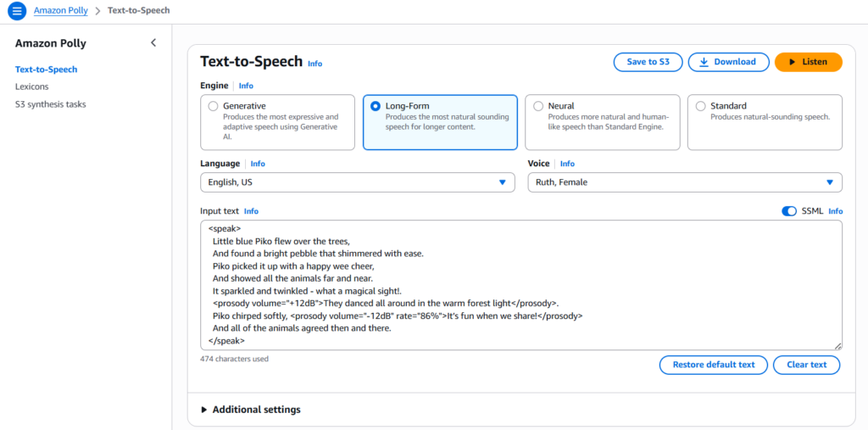Image resolution: width=868 pixels, height=430 pixels.
Task: Select the Neural engine radio button
Action: pos(538,107)
